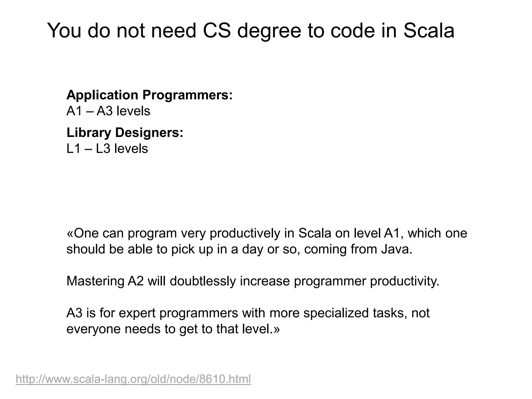Click the word 'Designers:' in the bold heading
Screen dimensions: 532x399
coord(149,132)
